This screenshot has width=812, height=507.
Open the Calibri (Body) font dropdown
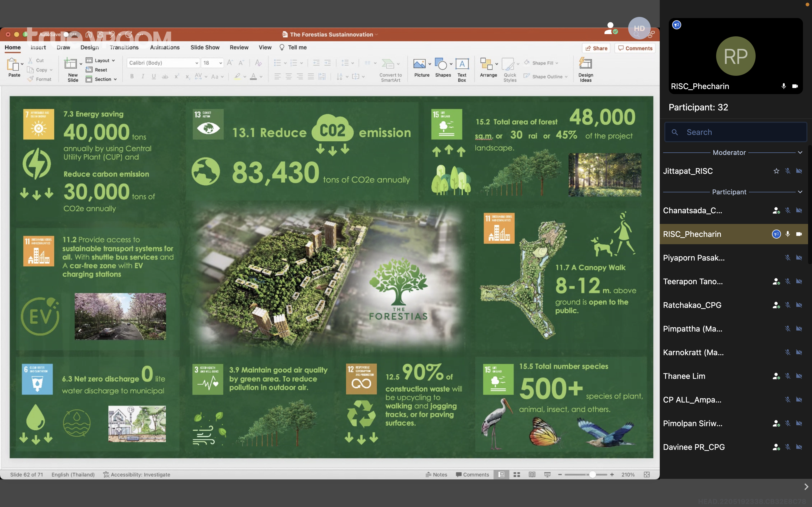[197, 63]
